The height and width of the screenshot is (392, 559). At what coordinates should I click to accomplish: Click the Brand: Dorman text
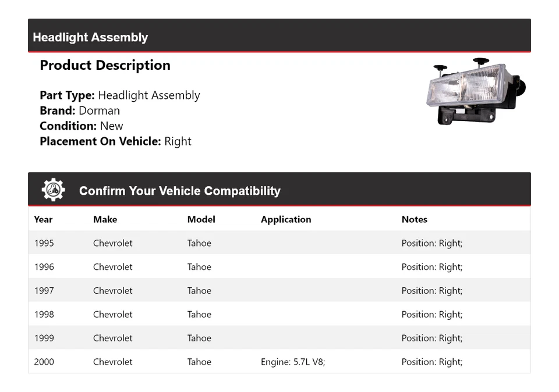[x=80, y=111]
